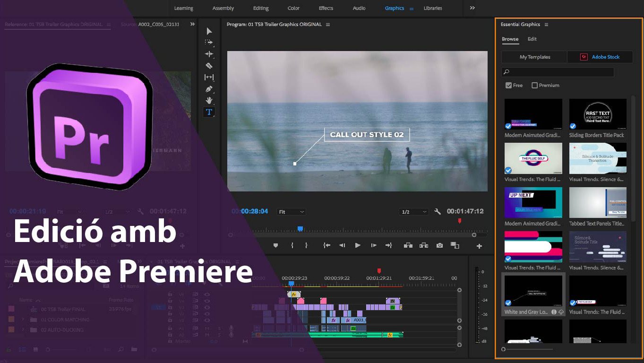Expand Source panel overflow chevron

192,24
